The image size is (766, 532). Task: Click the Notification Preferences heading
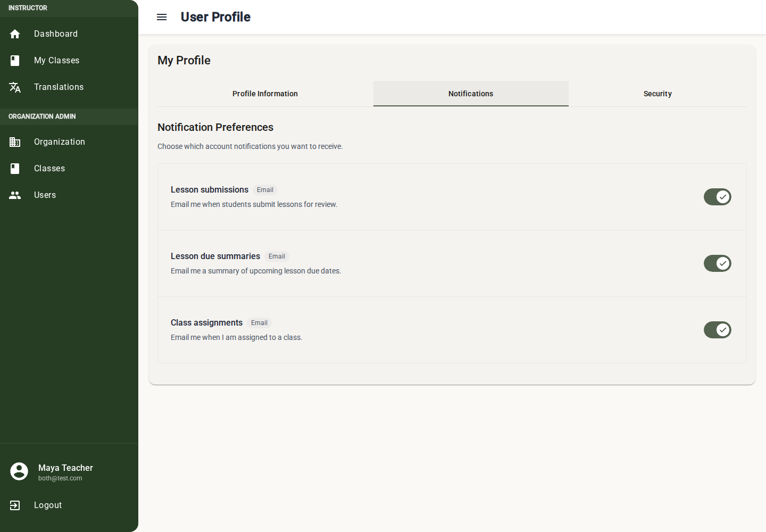[215, 127]
